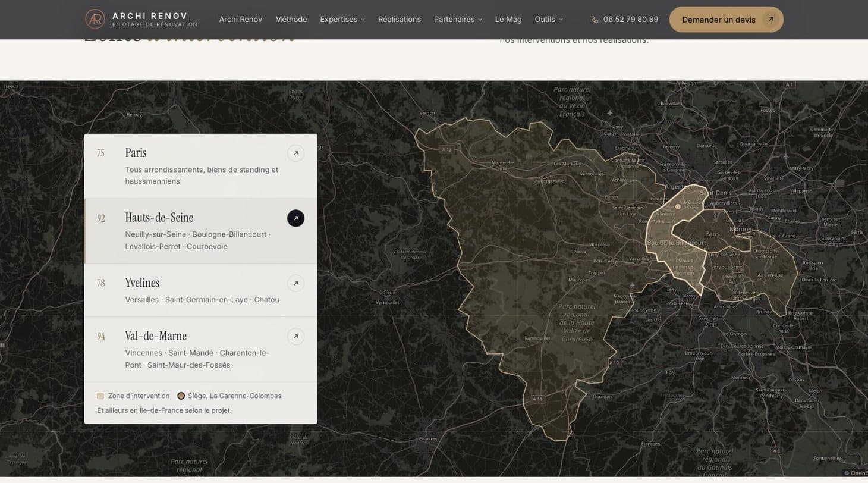Open the Yvelines row arrow icon
The width and height of the screenshot is (868, 483).
click(x=296, y=283)
